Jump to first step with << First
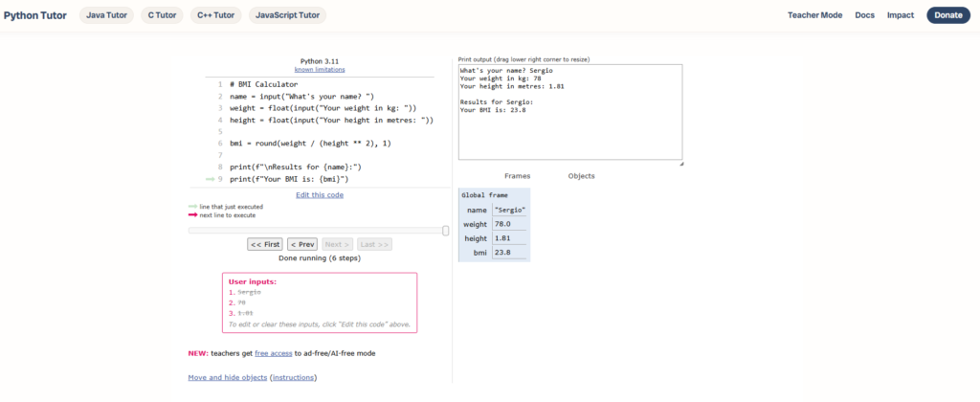Image resolution: width=980 pixels, height=402 pixels. [265, 244]
